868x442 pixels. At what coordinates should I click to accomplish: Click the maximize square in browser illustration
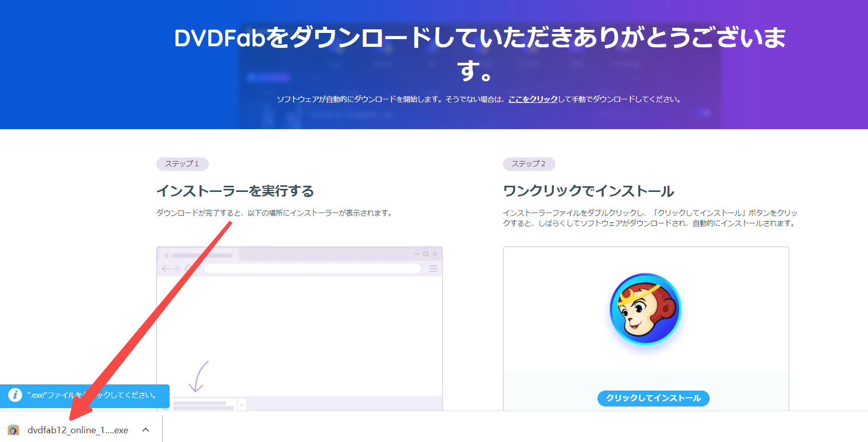425,254
